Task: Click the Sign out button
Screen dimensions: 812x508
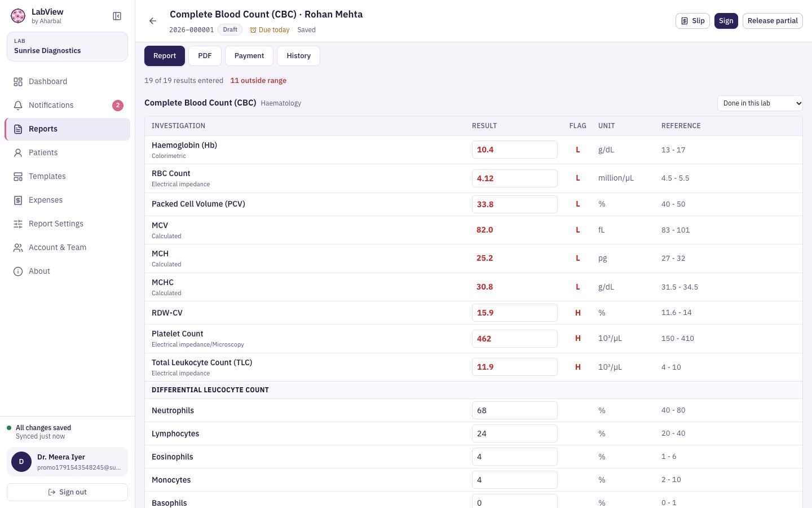Action: click(x=67, y=492)
